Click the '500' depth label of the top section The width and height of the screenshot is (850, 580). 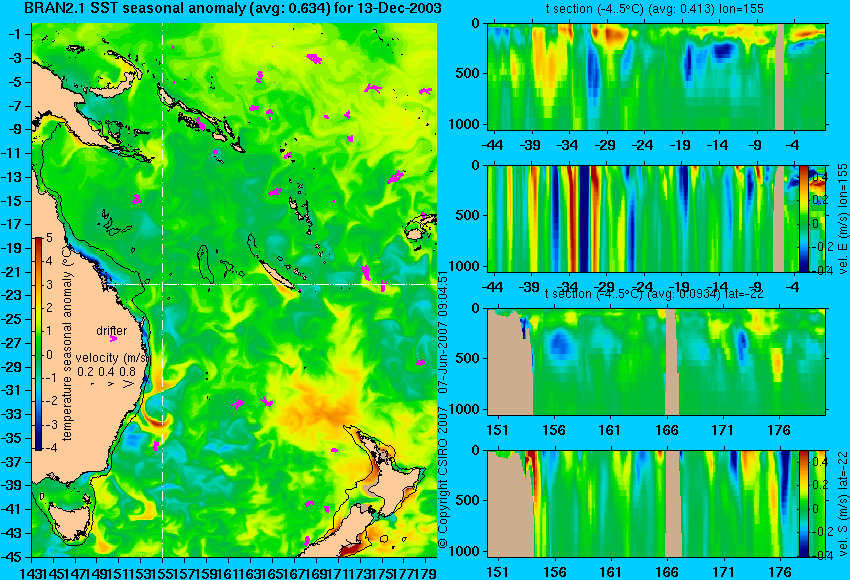point(468,74)
